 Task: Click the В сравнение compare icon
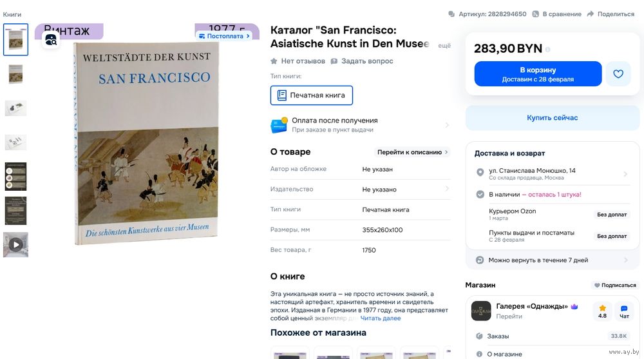tap(535, 14)
